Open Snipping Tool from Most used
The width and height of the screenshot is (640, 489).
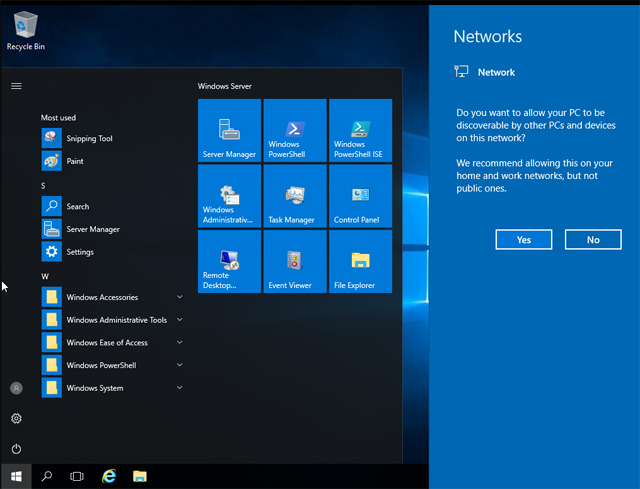pos(89,138)
